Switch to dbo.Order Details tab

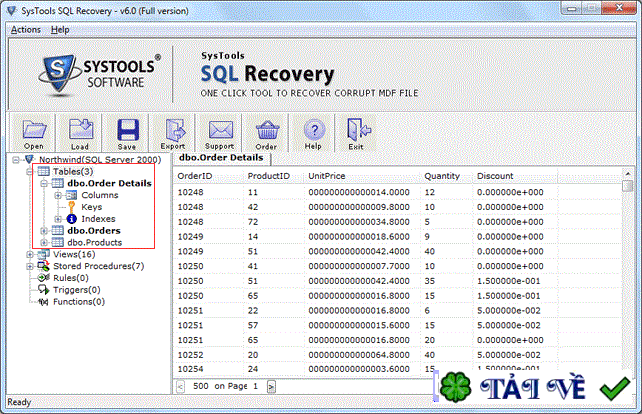point(220,157)
